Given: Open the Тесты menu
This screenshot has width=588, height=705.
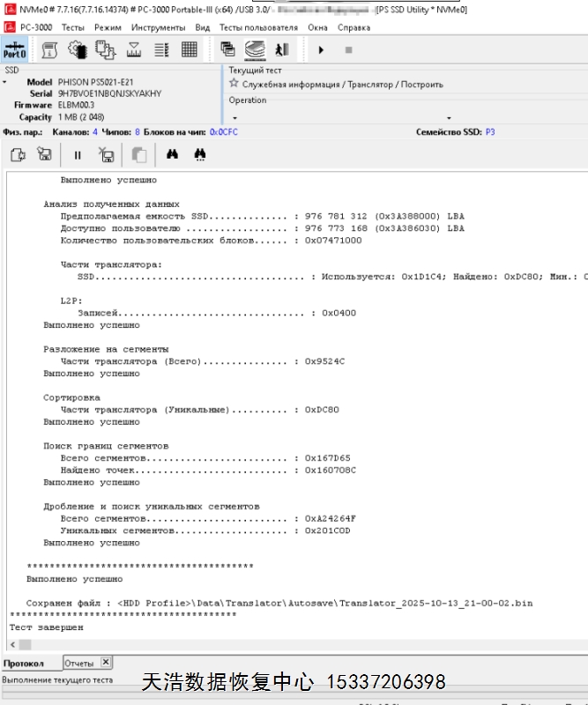Looking at the screenshot, I should 72,27.
